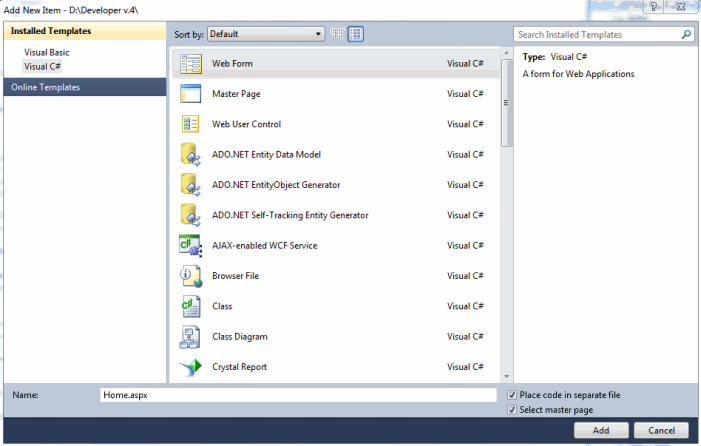Click the Browser File label

click(236, 276)
